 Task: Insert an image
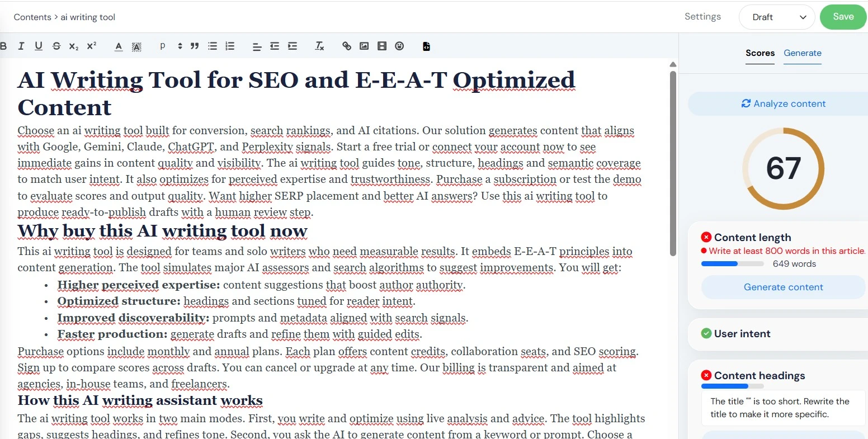364,46
